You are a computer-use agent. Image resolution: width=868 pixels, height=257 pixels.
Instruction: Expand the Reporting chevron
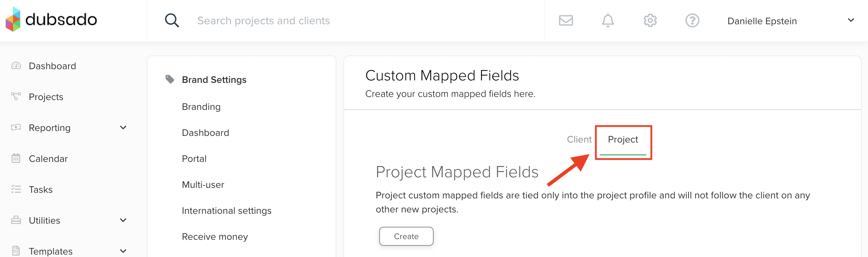point(123,127)
